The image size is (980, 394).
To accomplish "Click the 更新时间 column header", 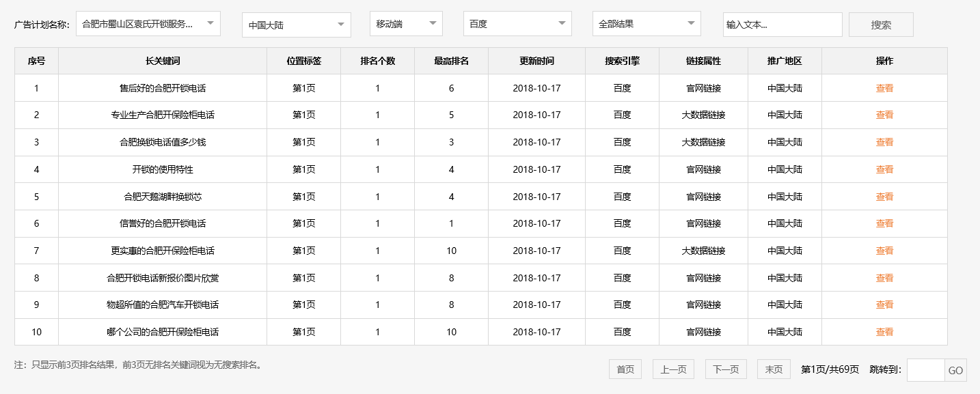I will (536, 61).
